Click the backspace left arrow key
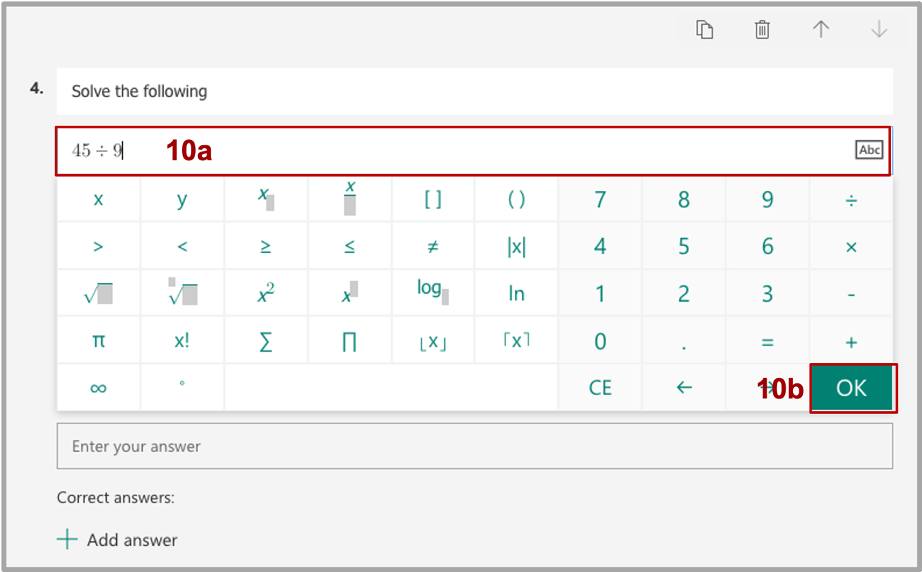This screenshot has width=922, height=572. pyautogui.click(x=684, y=388)
